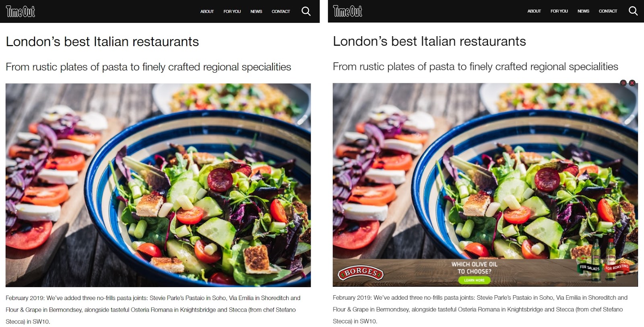This screenshot has width=644, height=327.
Task: Click the 'London's best Italian restaurants' headline on the left page
Action: click(102, 41)
